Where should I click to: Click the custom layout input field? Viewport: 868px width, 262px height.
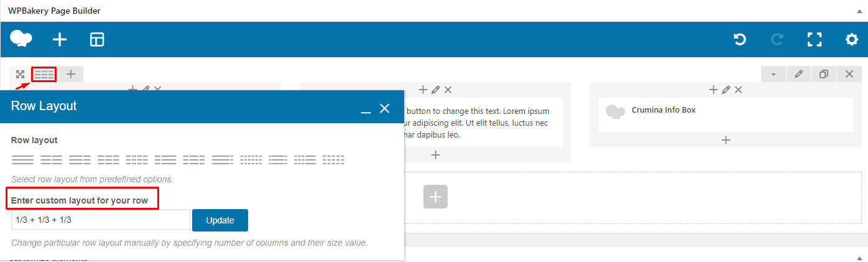coord(101,220)
